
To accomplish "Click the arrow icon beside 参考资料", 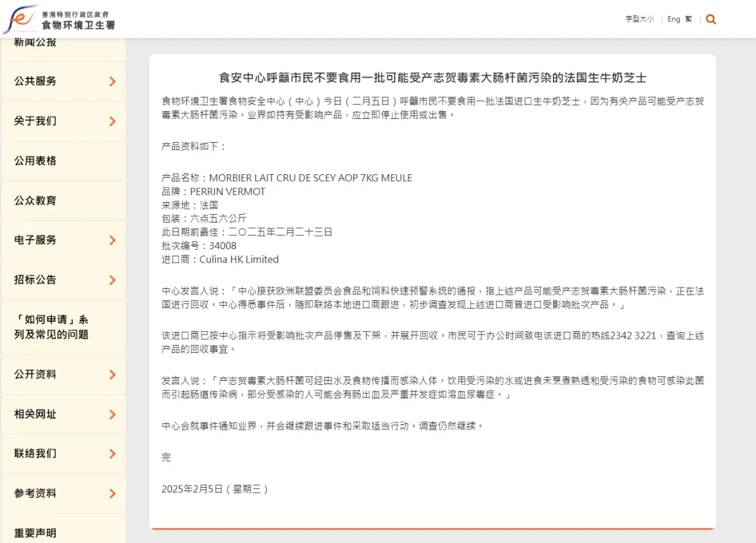I will pos(112,494).
